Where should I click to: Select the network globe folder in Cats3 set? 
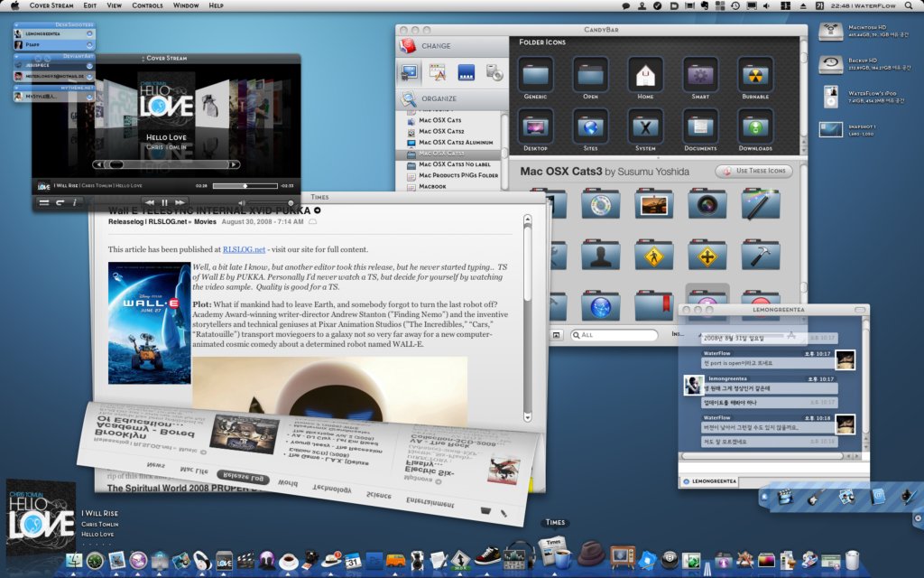600,305
